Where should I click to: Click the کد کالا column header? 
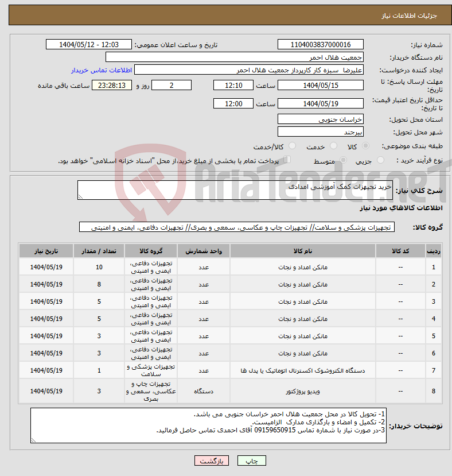400,251
